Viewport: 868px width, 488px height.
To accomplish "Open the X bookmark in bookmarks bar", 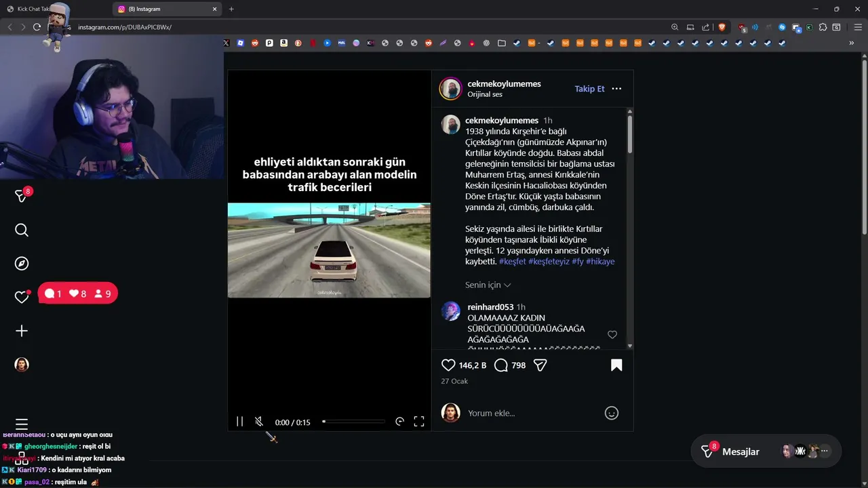I will pyautogui.click(x=226, y=43).
